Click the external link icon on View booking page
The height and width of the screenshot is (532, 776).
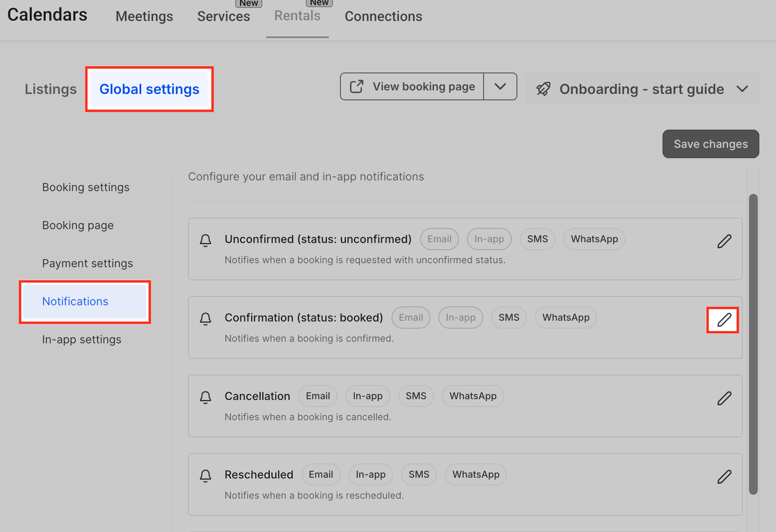tap(356, 86)
